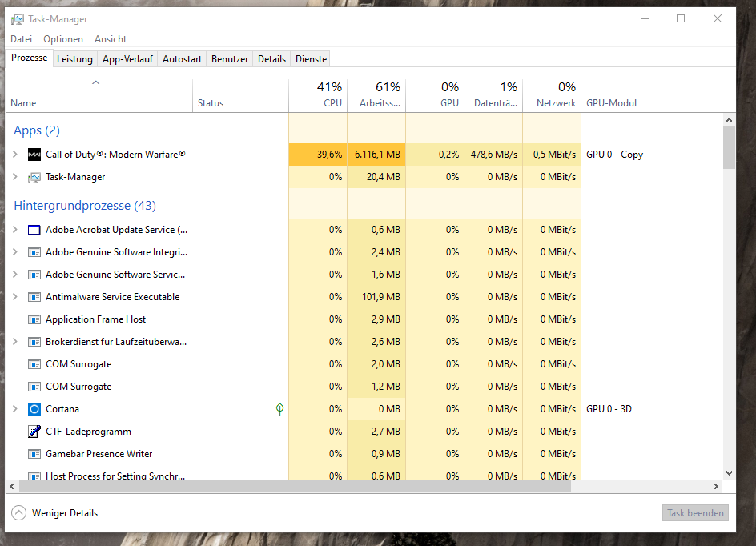This screenshot has width=756, height=546.
Task: Click the vertical scrollbar down arrow
Action: tap(729, 473)
